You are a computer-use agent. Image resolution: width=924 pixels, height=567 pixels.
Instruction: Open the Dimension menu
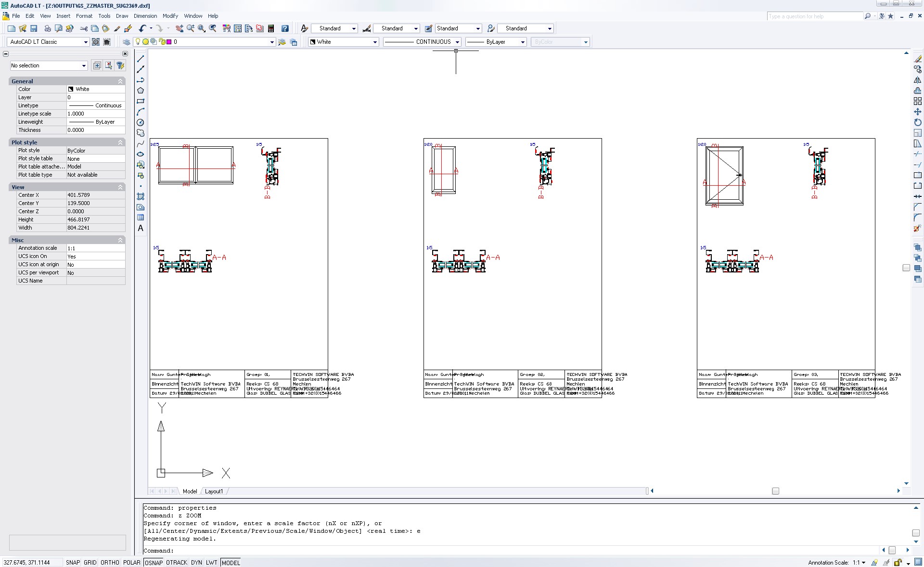click(x=145, y=16)
